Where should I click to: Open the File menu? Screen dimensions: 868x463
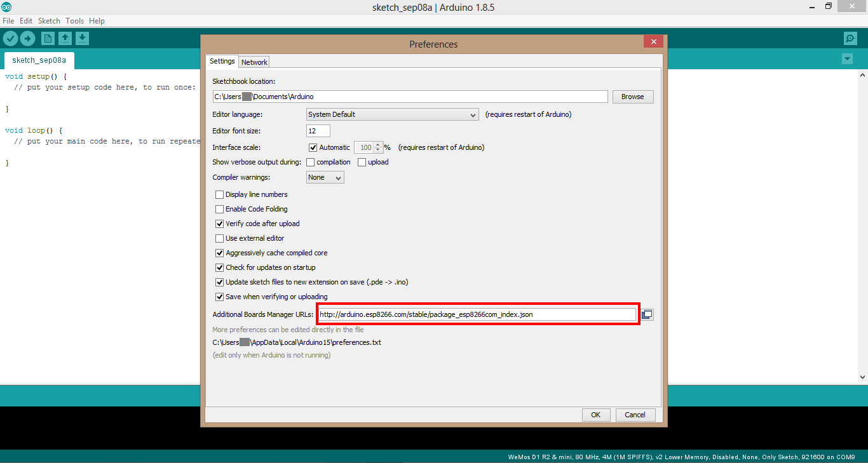[x=8, y=21]
